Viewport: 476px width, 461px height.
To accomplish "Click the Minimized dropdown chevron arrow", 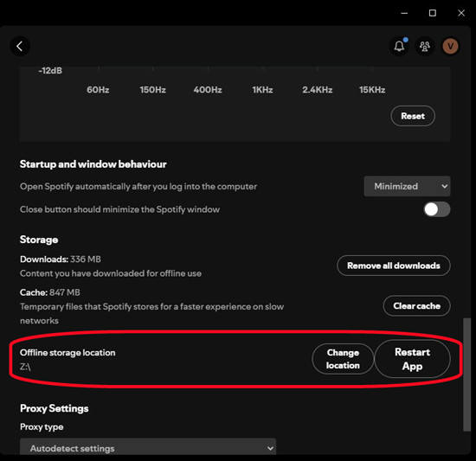I will (x=445, y=186).
